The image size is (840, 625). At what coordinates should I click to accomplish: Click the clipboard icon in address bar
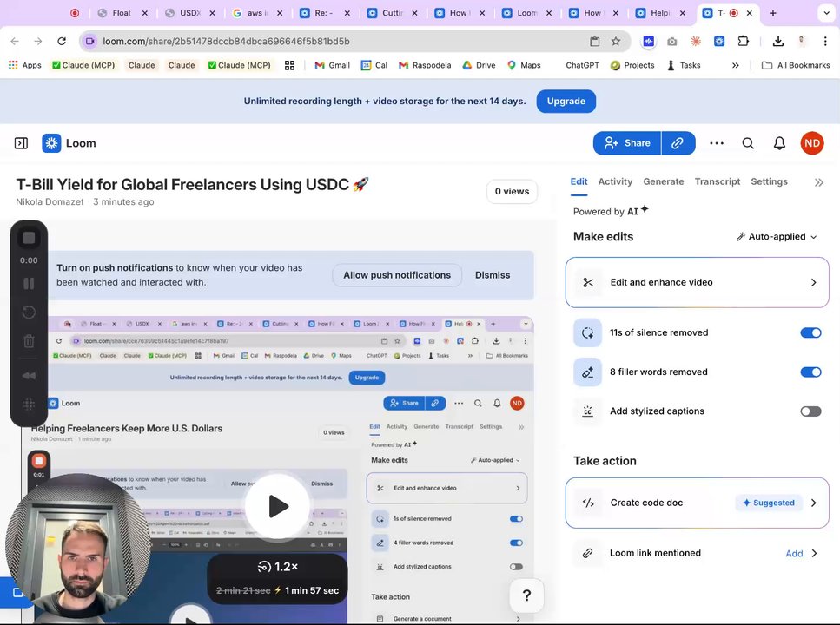(595, 42)
